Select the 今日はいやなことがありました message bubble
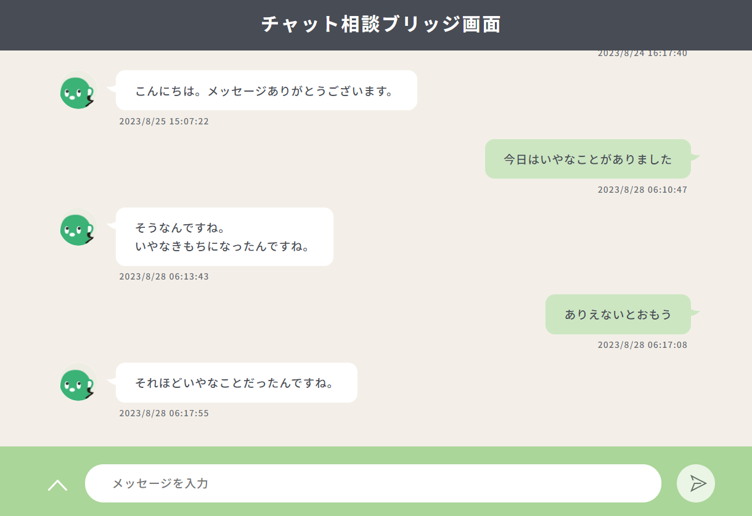 [587, 159]
